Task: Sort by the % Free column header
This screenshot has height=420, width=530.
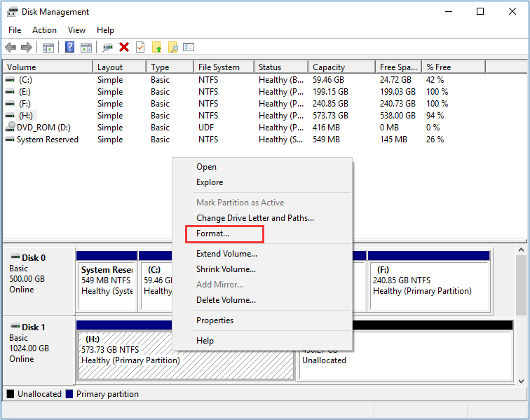Action: (454, 67)
